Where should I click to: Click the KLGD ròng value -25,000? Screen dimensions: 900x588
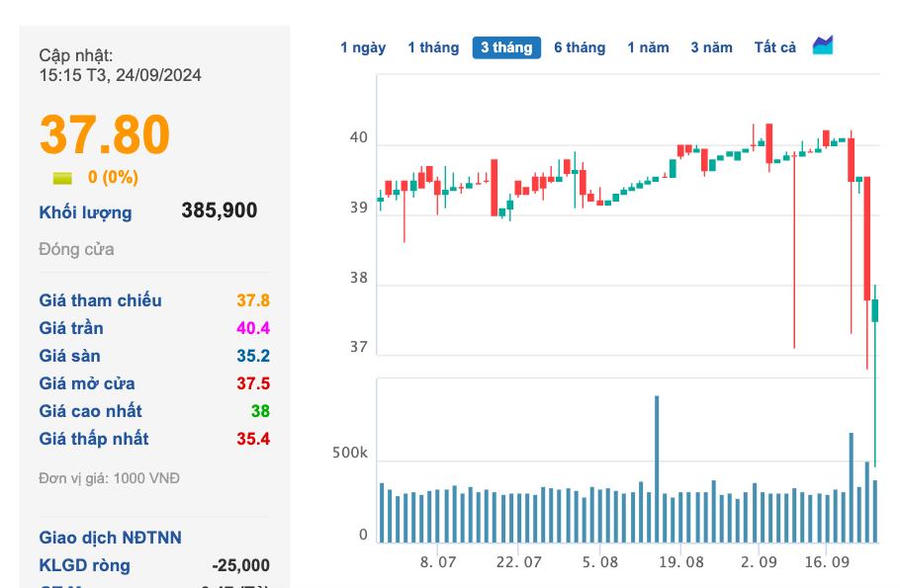[x=240, y=566]
